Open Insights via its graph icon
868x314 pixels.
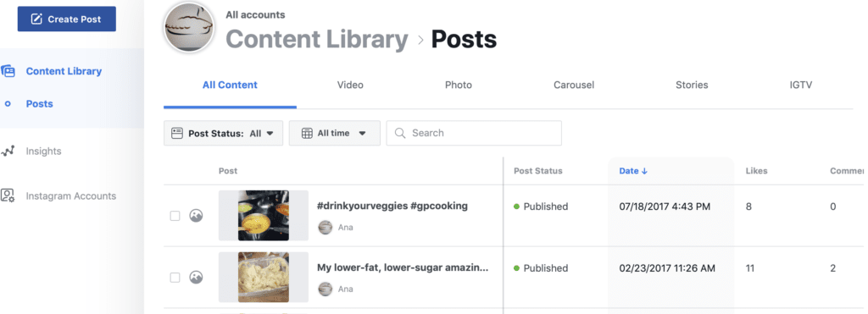pyautogui.click(x=8, y=151)
